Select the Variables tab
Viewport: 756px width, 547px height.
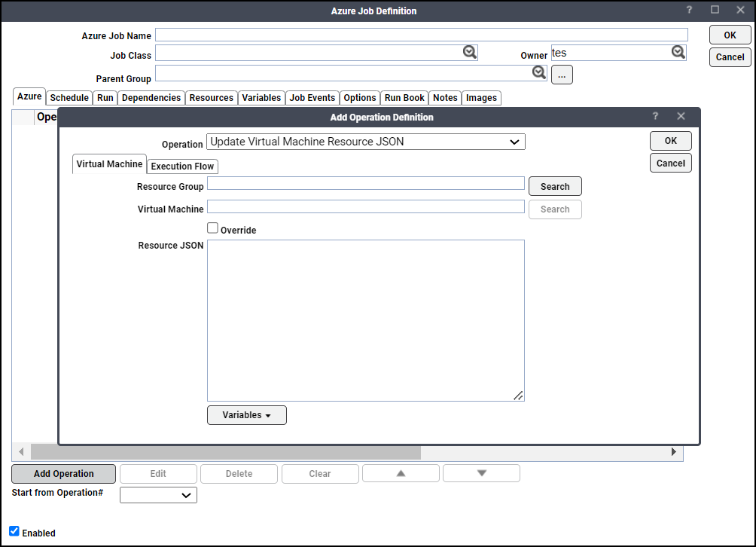[261, 98]
